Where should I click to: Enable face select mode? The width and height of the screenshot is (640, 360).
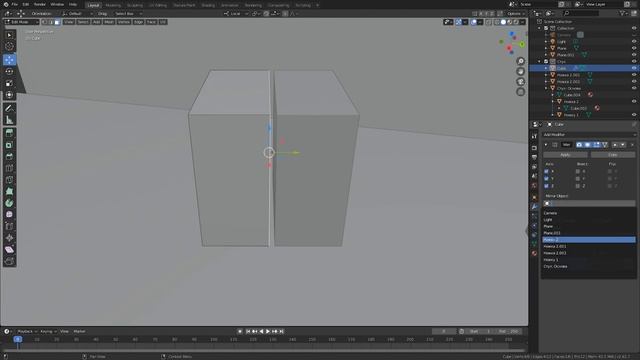(x=57, y=22)
